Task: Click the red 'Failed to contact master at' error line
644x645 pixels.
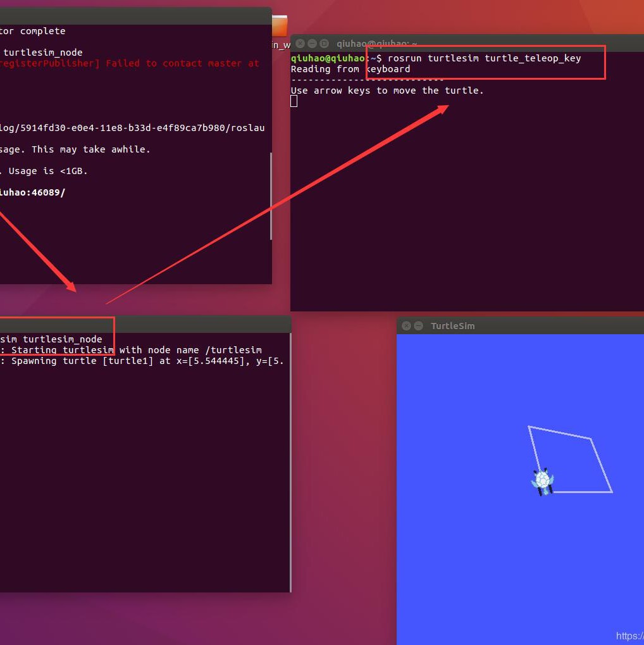Action: 130,63
